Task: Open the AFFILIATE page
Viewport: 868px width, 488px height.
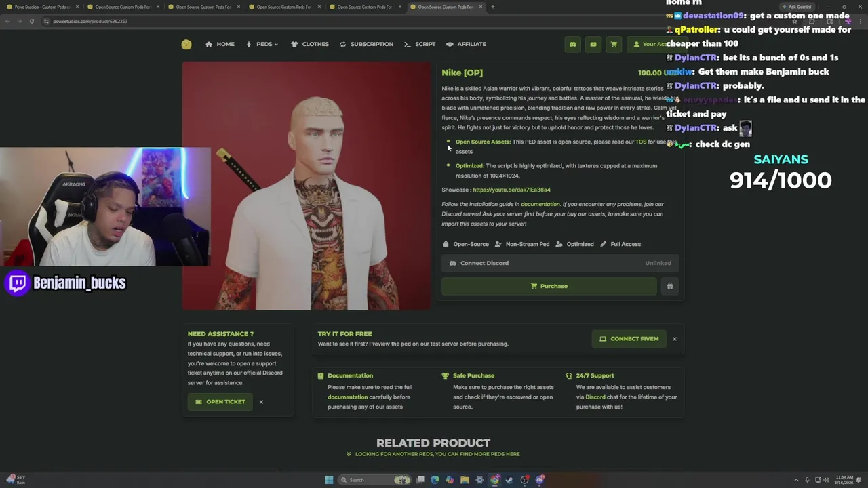Action: coord(466,44)
